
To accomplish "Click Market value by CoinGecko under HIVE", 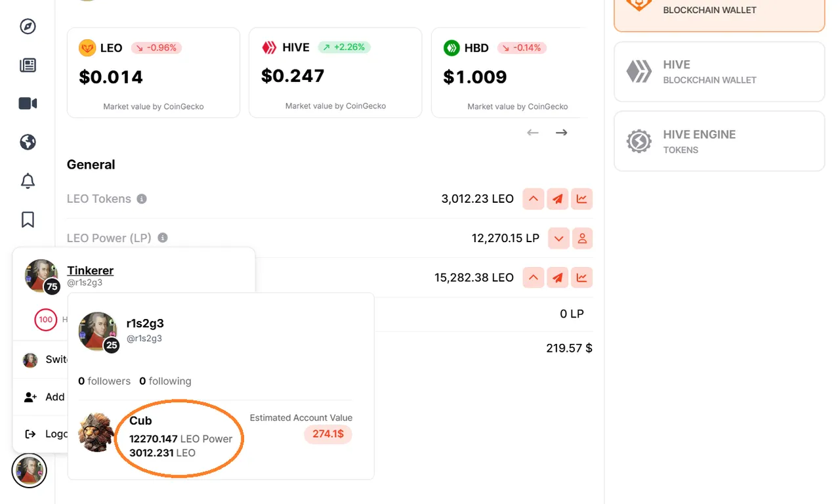I will (335, 106).
